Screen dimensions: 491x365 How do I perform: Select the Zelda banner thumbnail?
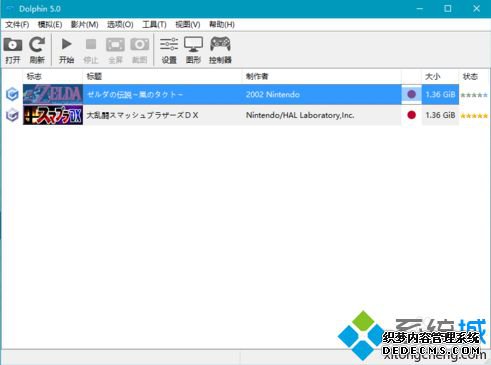[x=53, y=94]
